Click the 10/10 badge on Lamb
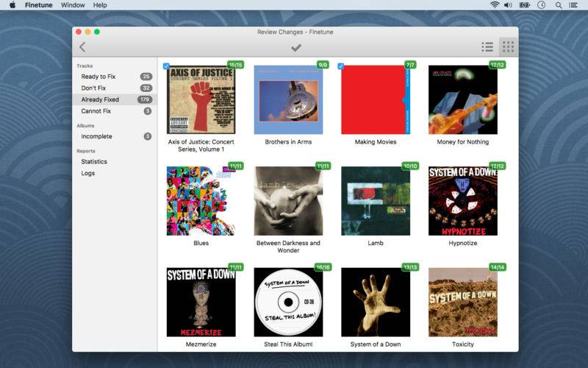The height and width of the screenshot is (368, 588). point(410,166)
